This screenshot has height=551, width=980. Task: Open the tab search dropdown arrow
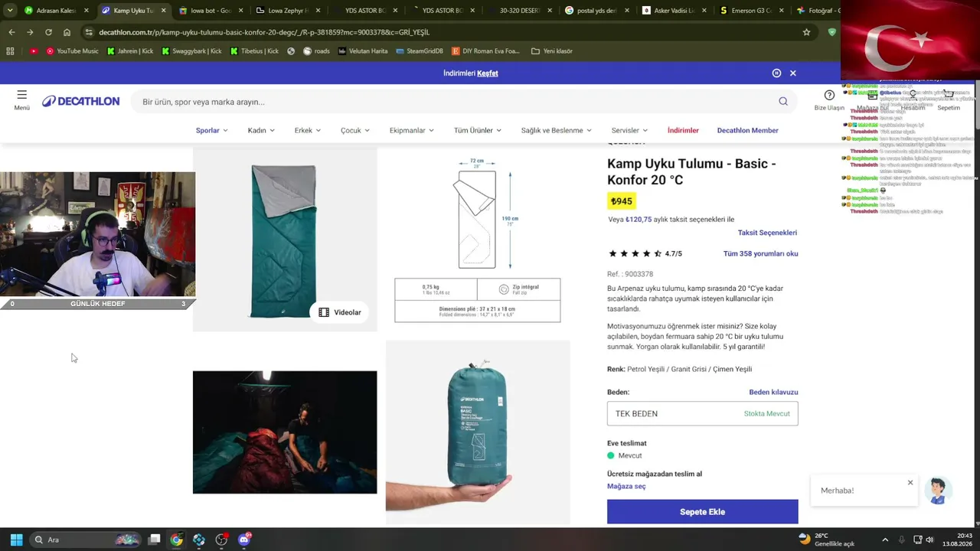click(x=10, y=11)
